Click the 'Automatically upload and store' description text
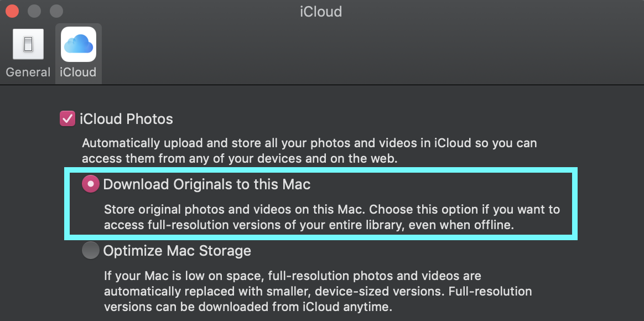The height and width of the screenshot is (321, 644). tap(310, 151)
